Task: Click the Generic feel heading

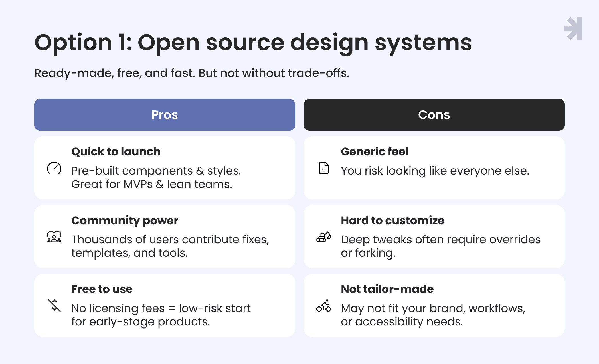Action: pyautogui.click(x=375, y=151)
